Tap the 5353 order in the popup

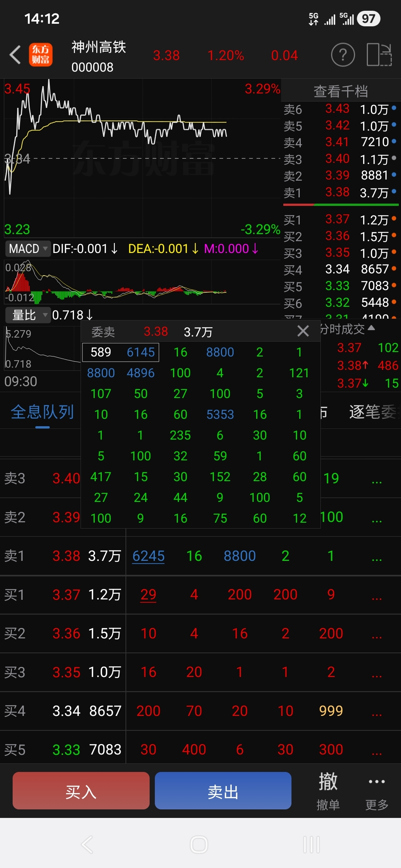[220, 414]
